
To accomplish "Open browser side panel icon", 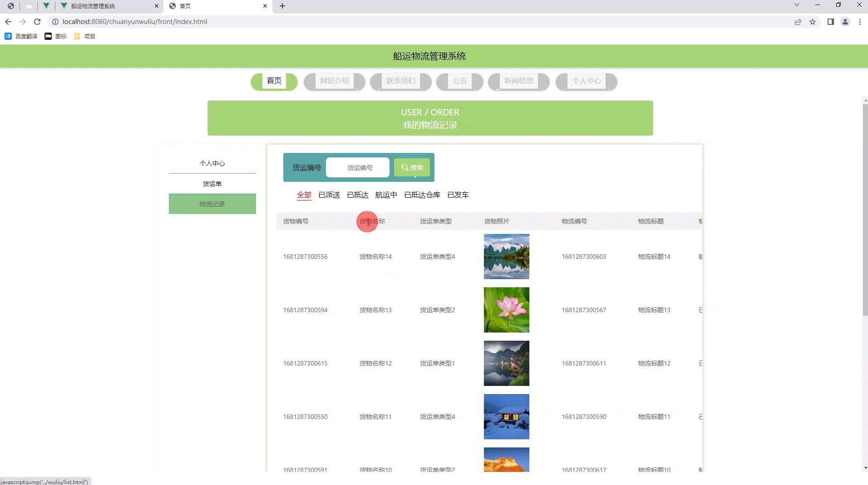I will [x=830, y=22].
